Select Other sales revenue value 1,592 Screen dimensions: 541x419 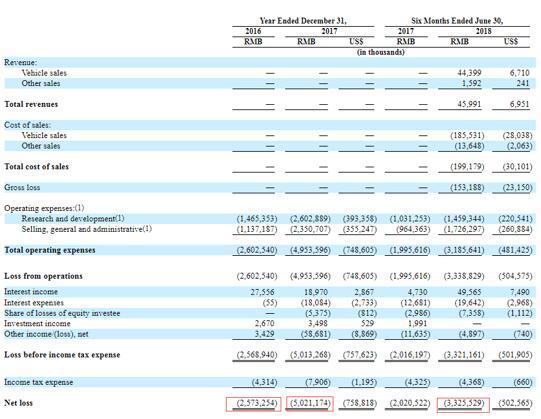[x=472, y=84]
